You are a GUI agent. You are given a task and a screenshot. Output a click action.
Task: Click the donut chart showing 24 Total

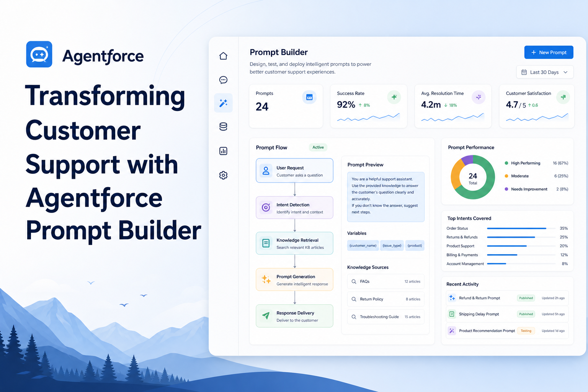[473, 177]
